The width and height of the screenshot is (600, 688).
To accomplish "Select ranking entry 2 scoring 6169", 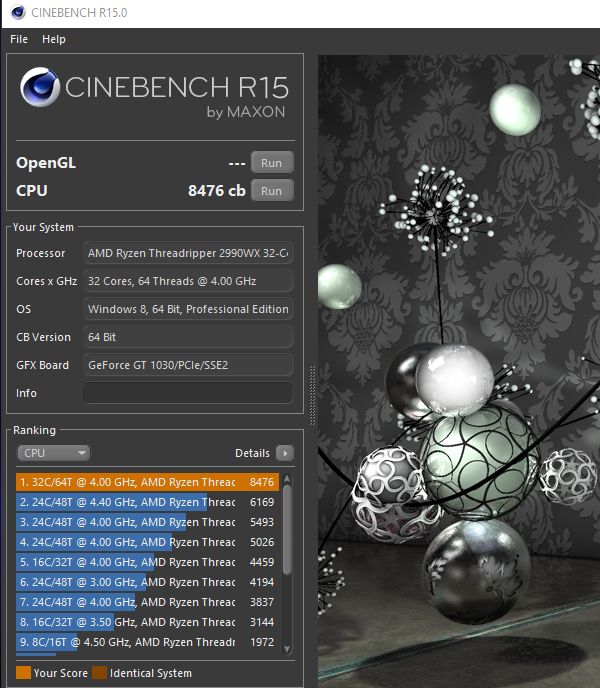I will click(147, 502).
